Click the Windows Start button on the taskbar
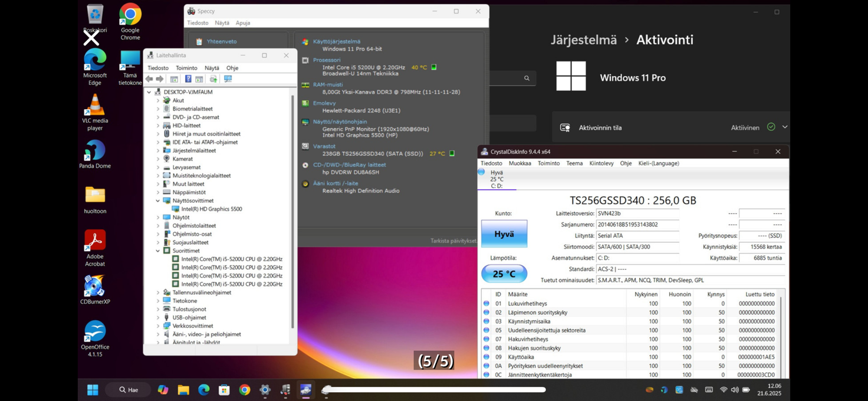868x401 pixels. tap(93, 390)
